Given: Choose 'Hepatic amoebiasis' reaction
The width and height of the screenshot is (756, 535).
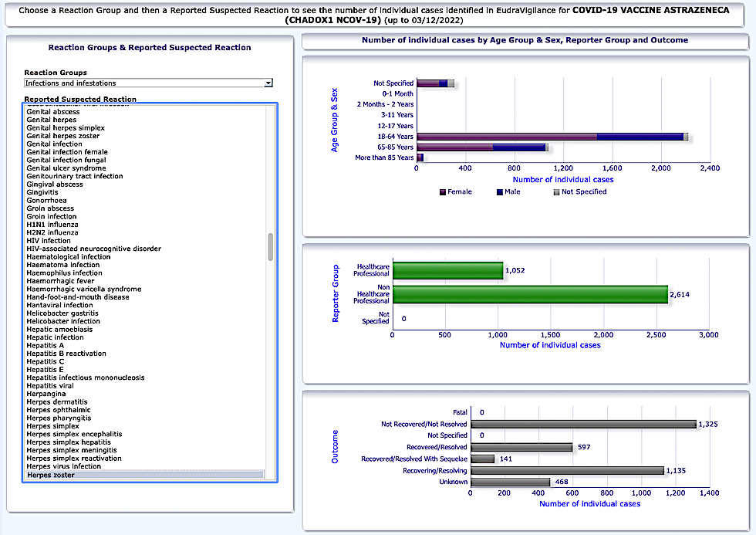Looking at the screenshot, I should [x=59, y=330].
